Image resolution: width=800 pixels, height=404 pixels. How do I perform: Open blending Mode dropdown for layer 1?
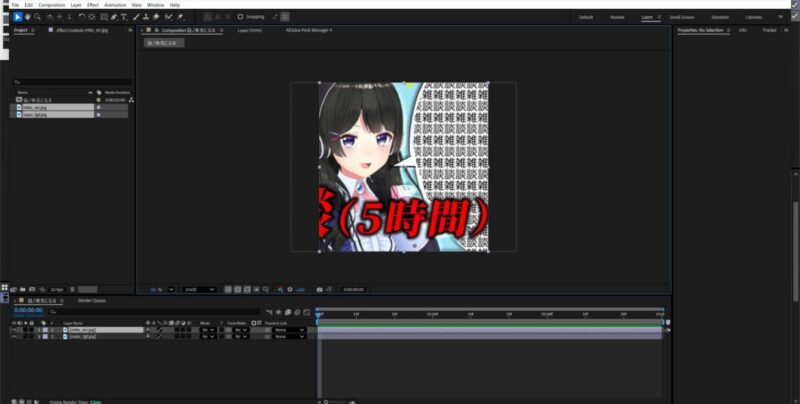[x=208, y=330]
